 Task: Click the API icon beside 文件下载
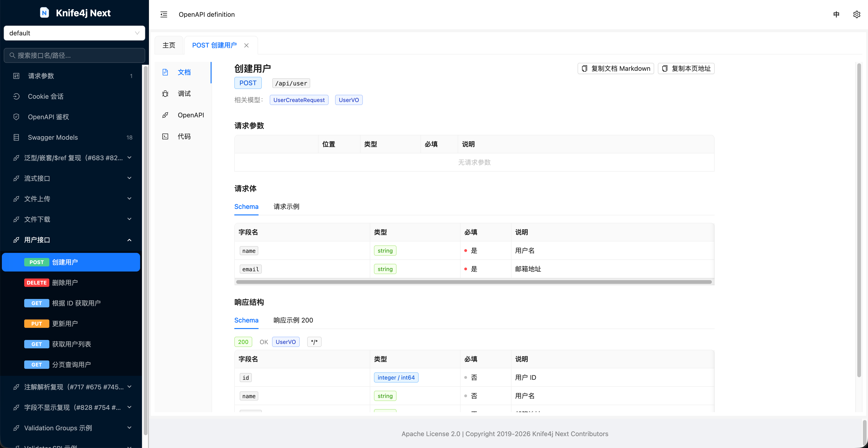tap(16, 219)
